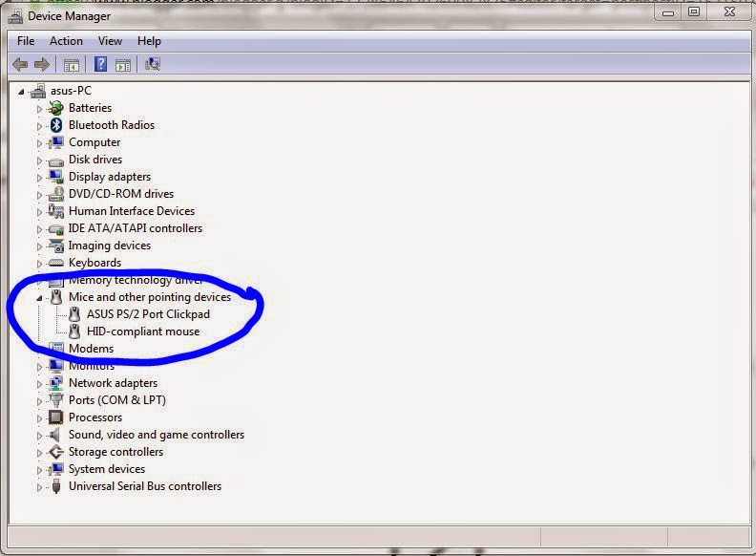Click the Action Pane toolbar icon
Viewport: 756px width, 556px height.
pos(123,65)
